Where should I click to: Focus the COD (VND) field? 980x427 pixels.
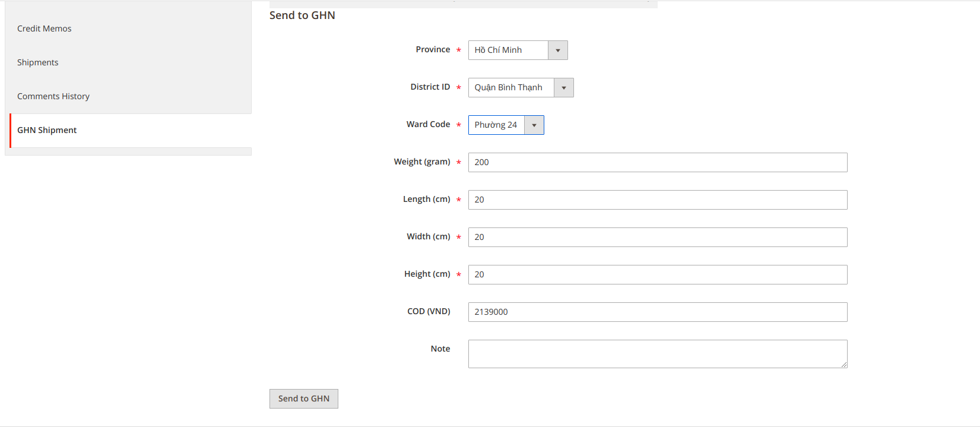[658, 312]
